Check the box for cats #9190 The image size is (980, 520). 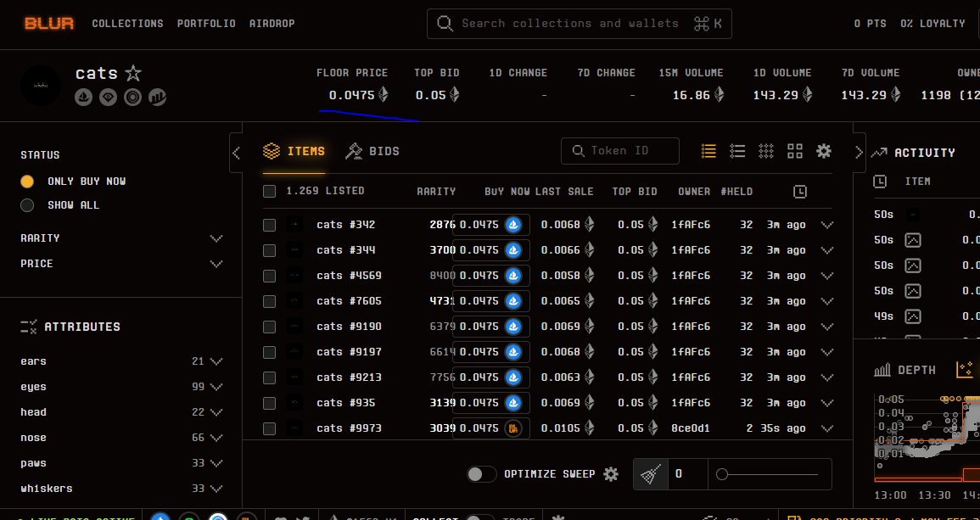pos(269,327)
